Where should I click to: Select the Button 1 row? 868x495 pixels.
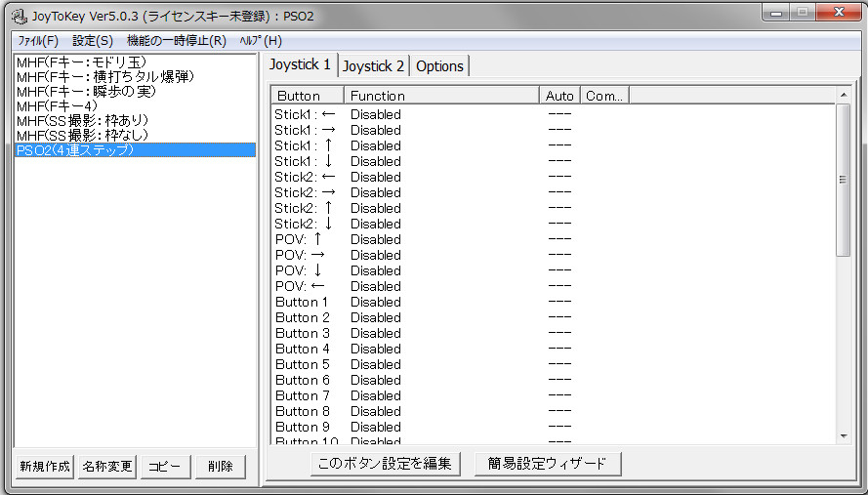click(554, 302)
